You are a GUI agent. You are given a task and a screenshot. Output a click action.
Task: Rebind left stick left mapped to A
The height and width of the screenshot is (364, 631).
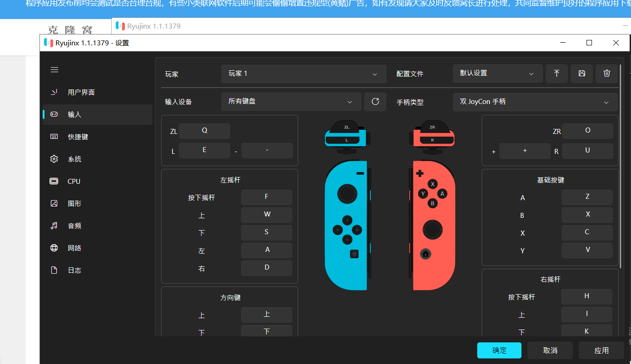266,250
